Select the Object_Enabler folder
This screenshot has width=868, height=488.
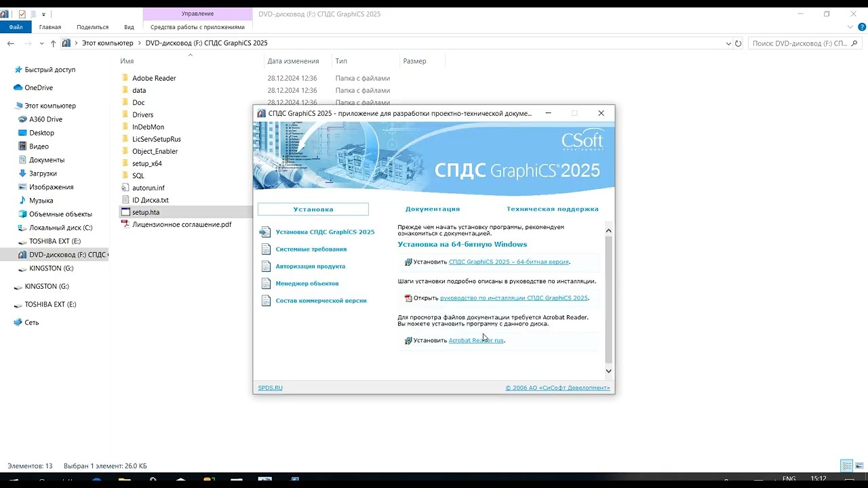(155, 152)
